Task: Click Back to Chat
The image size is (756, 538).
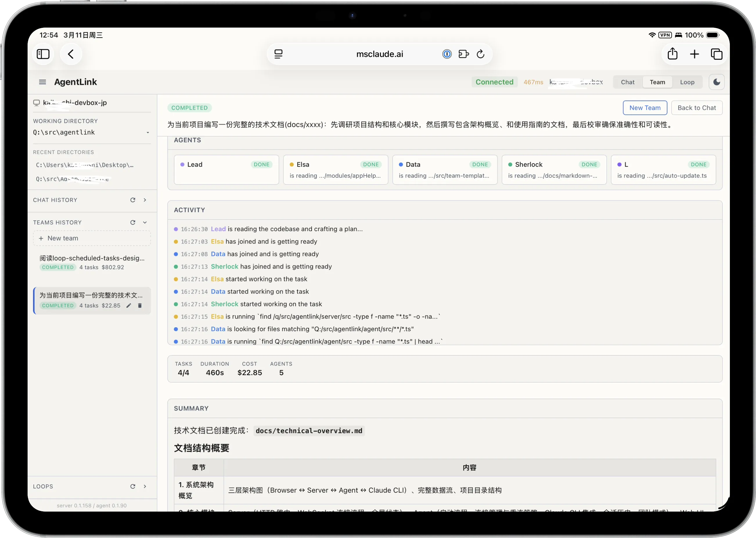Action: point(697,108)
